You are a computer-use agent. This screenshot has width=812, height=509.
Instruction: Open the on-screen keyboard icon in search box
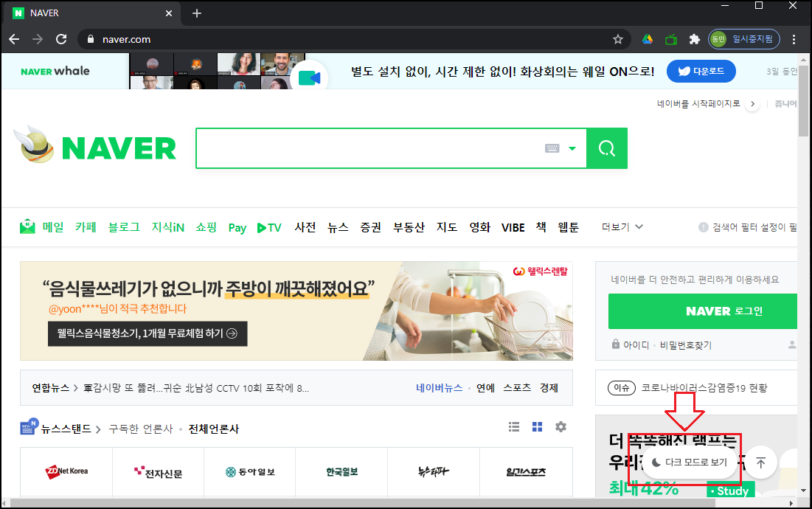click(552, 148)
